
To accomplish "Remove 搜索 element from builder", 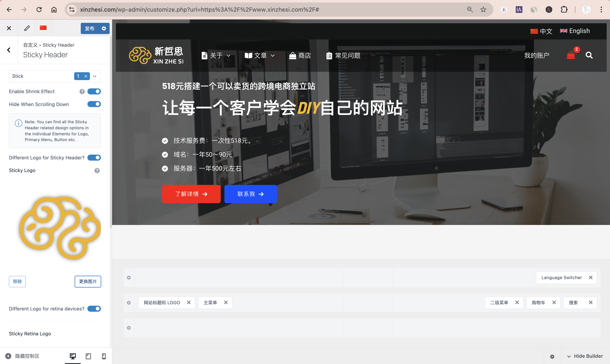I will pos(591,302).
